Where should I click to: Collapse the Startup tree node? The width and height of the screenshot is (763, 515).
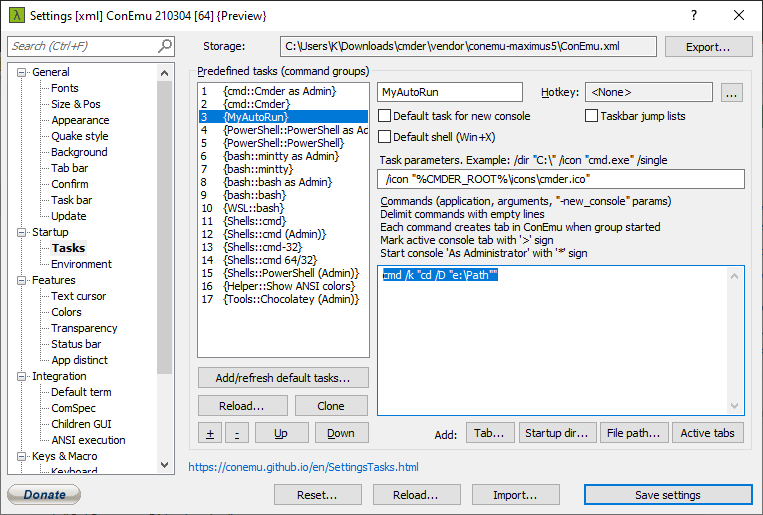point(21,232)
